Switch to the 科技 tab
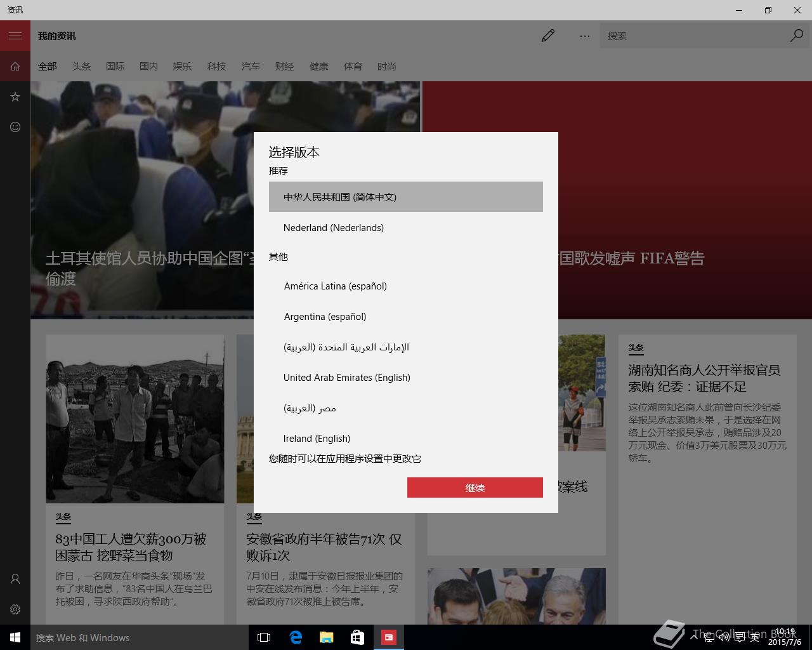Viewport: 812px width, 650px height. [216, 66]
